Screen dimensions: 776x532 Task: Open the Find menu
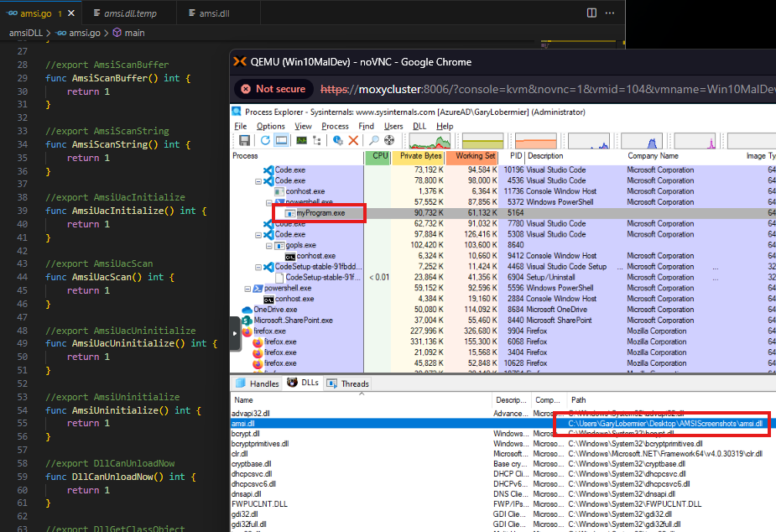367,126
